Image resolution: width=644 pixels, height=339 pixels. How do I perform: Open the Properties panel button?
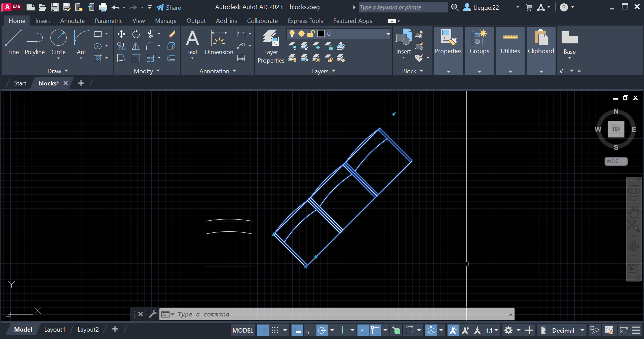[x=448, y=50]
